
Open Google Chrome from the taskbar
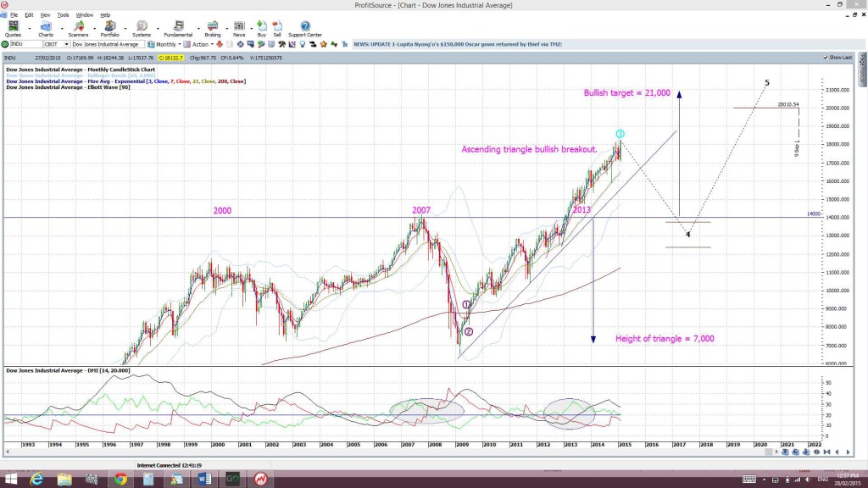point(120,480)
